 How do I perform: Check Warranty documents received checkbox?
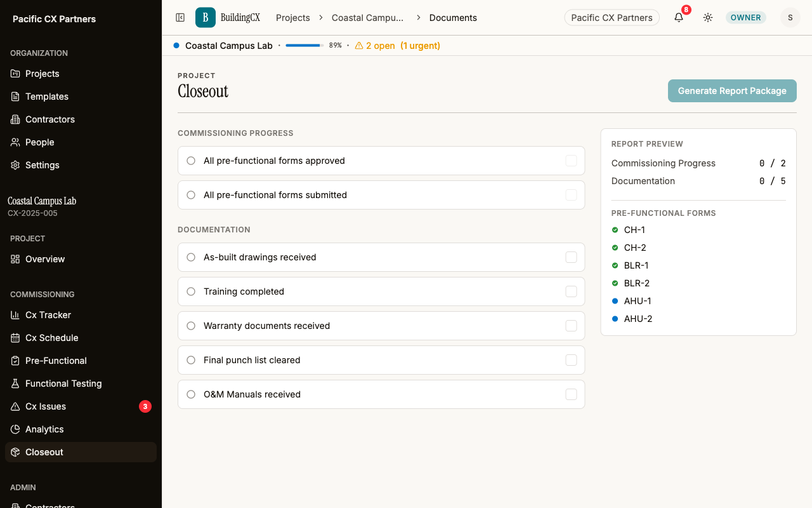(x=571, y=326)
